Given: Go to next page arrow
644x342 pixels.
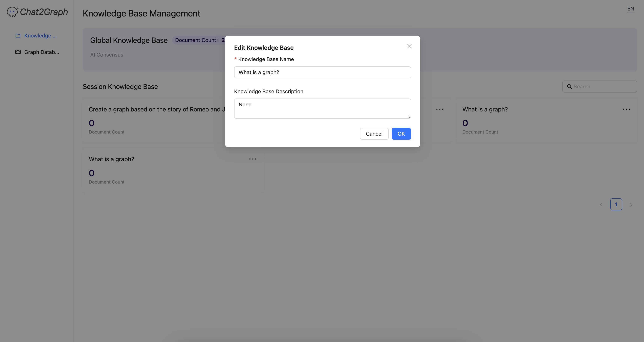Looking at the screenshot, I should tap(631, 205).
